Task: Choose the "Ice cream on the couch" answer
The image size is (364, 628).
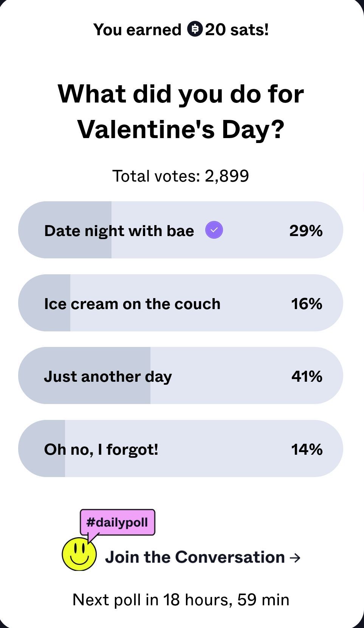Action: click(x=132, y=304)
